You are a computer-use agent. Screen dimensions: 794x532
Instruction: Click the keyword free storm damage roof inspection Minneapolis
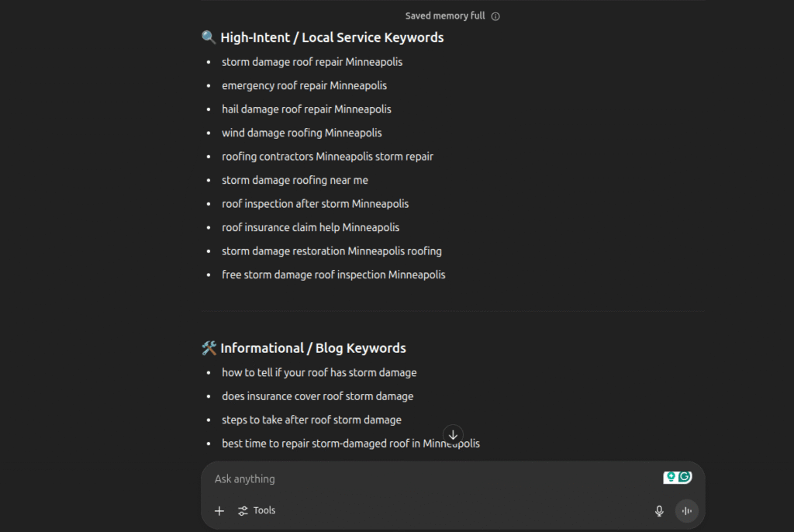(x=333, y=275)
